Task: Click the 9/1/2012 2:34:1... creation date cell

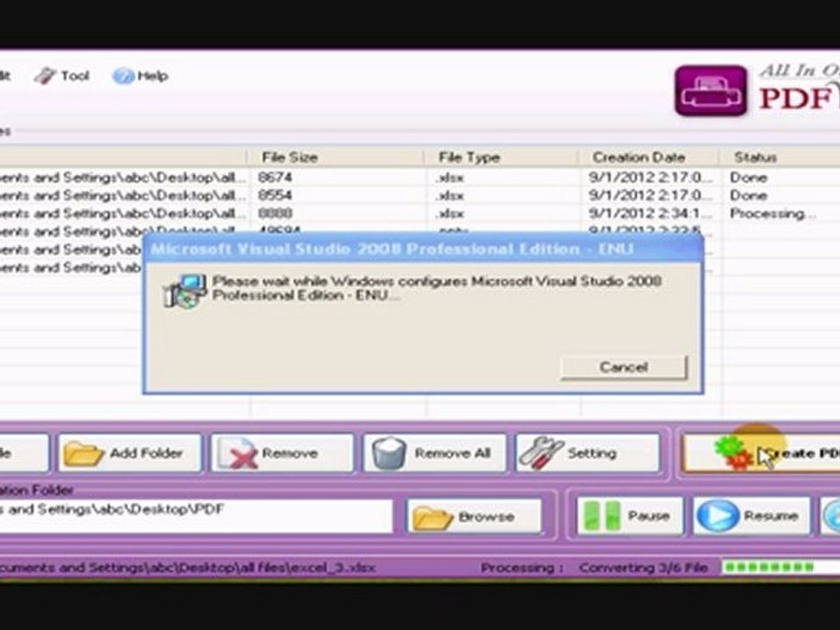Action: click(x=651, y=213)
